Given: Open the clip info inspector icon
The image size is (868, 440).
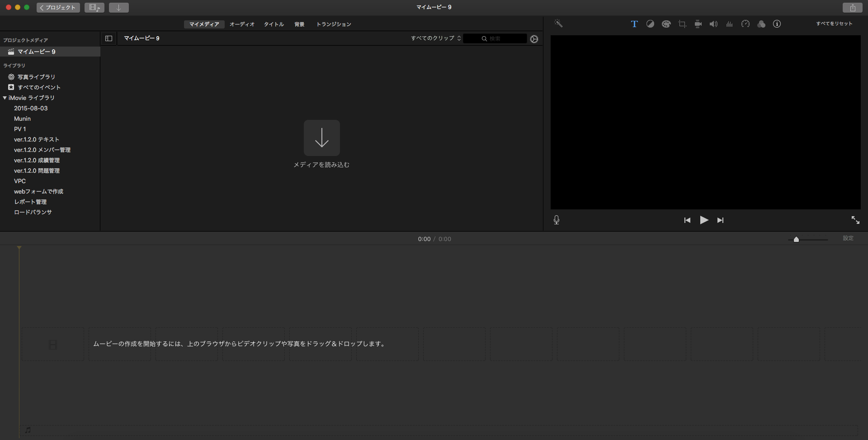Looking at the screenshot, I should pos(777,24).
